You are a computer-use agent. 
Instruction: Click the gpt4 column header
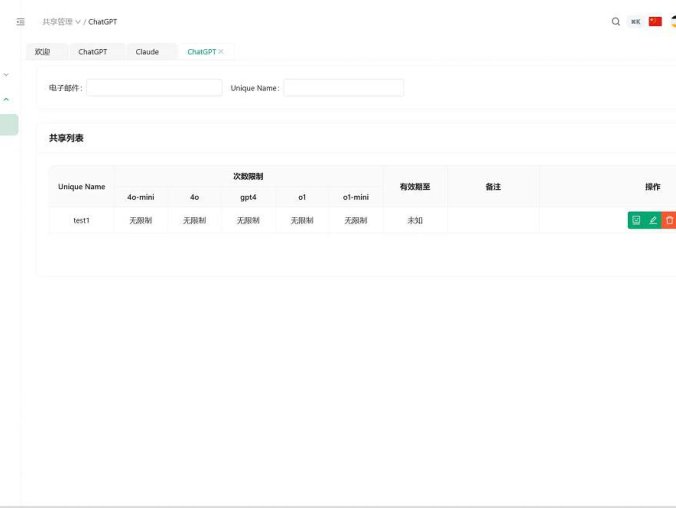point(248,197)
